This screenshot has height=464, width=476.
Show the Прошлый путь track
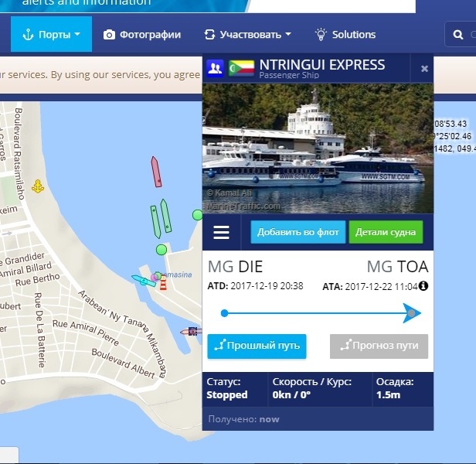click(257, 346)
